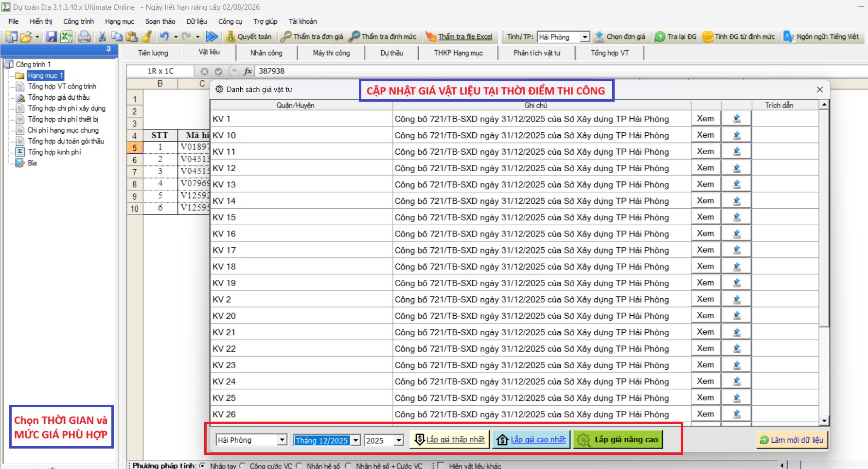The image size is (868, 469).
Task: Expand the 2025 year dropdown
Action: tap(399, 440)
